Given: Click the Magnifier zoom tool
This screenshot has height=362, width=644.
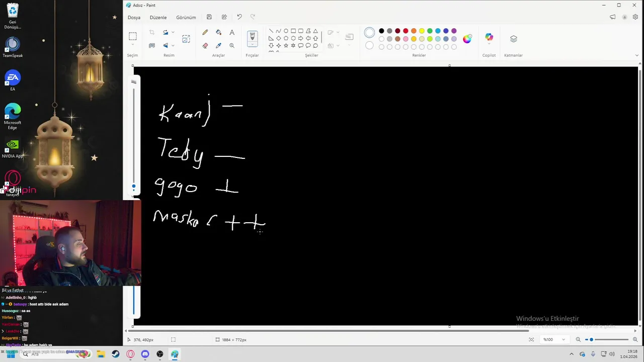Looking at the screenshot, I should pos(232,45).
